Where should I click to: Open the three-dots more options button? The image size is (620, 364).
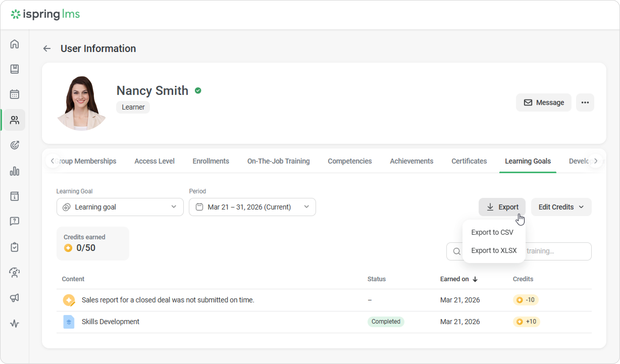tap(585, 102)
